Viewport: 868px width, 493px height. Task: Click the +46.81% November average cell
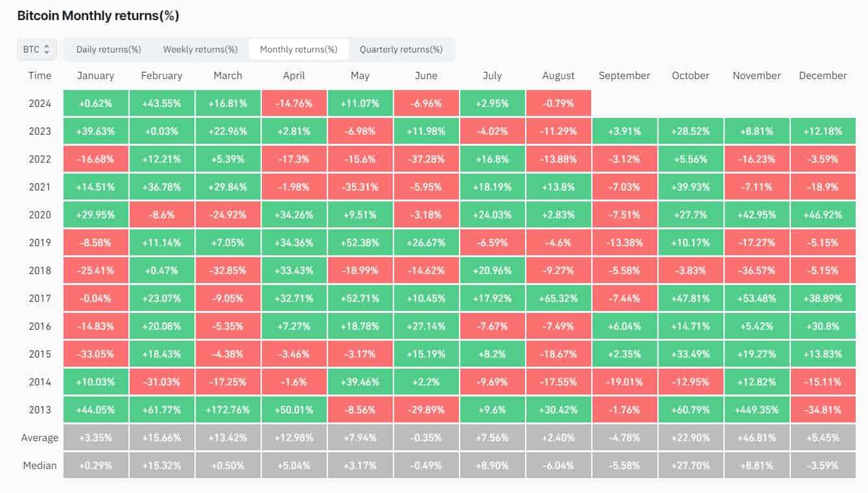tap(757, 437)
